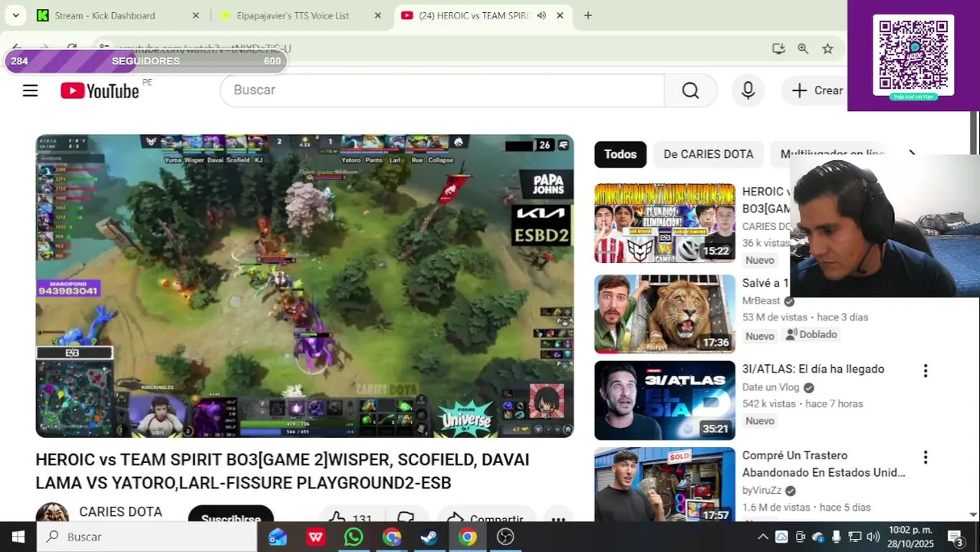Viewport: 980px width, 552px height.
Task: Share the video with Compartir
Action: pyautogui.click(x=486, y=516)
